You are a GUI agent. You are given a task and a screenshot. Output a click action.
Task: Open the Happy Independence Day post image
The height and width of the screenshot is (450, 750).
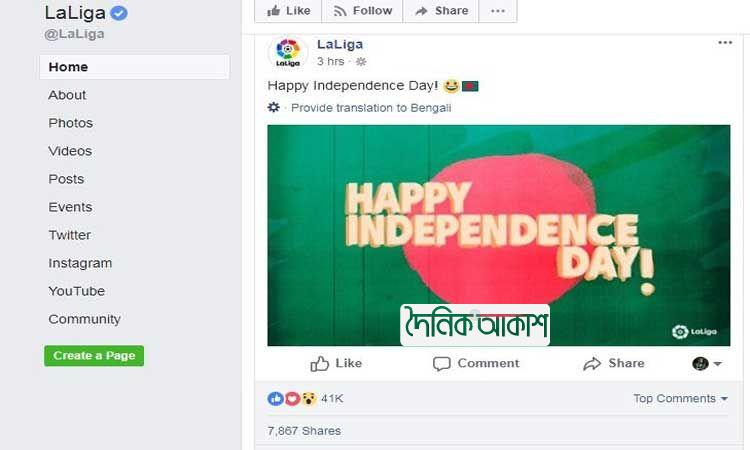(x=498, y=235)
